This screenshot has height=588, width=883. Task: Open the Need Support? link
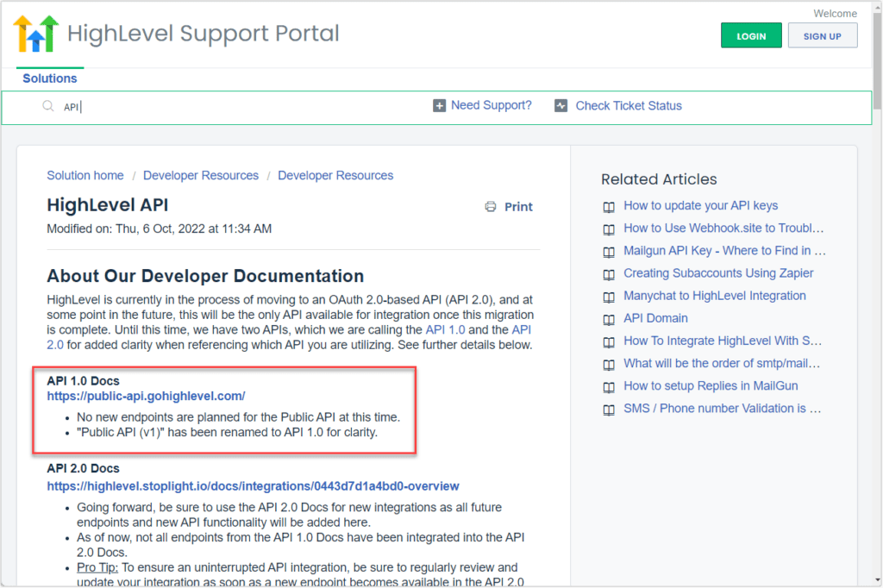click(491, 105)
